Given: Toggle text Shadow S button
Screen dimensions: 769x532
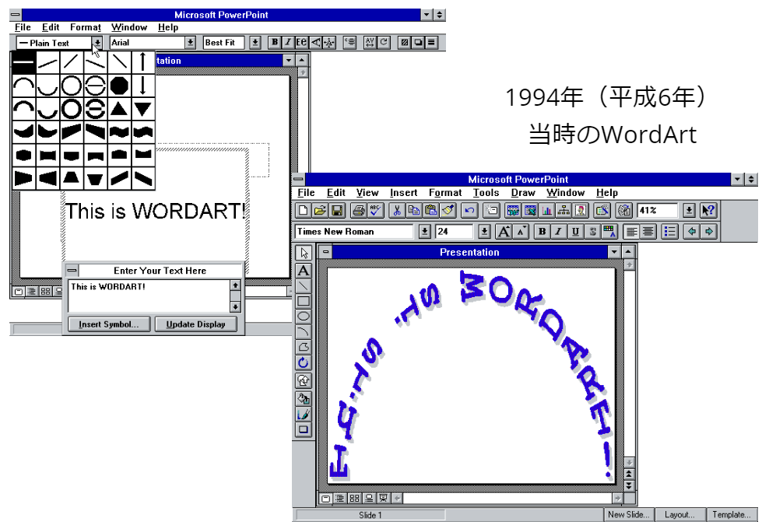Looking at the screenshot, I should pos(592,232).
